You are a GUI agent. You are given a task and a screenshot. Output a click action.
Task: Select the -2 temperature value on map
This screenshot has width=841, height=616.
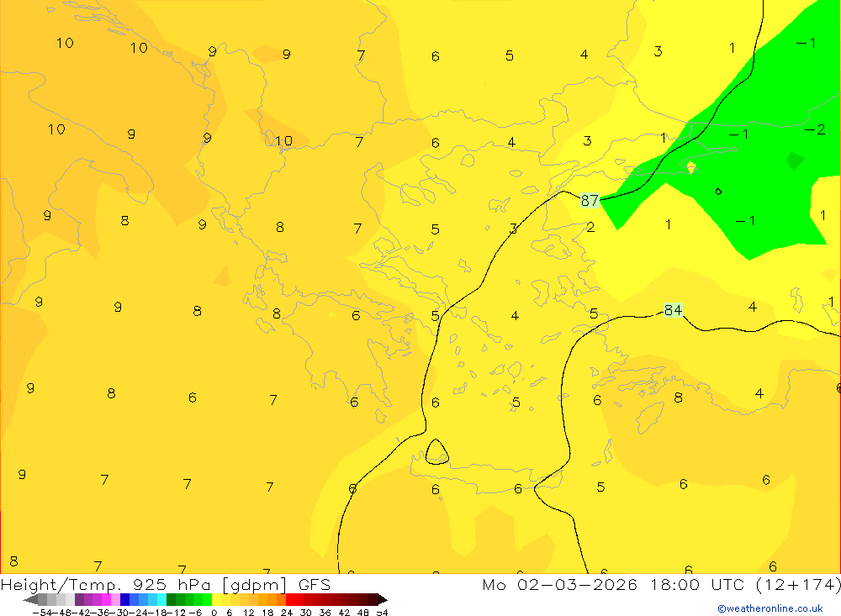coord(815,129)
